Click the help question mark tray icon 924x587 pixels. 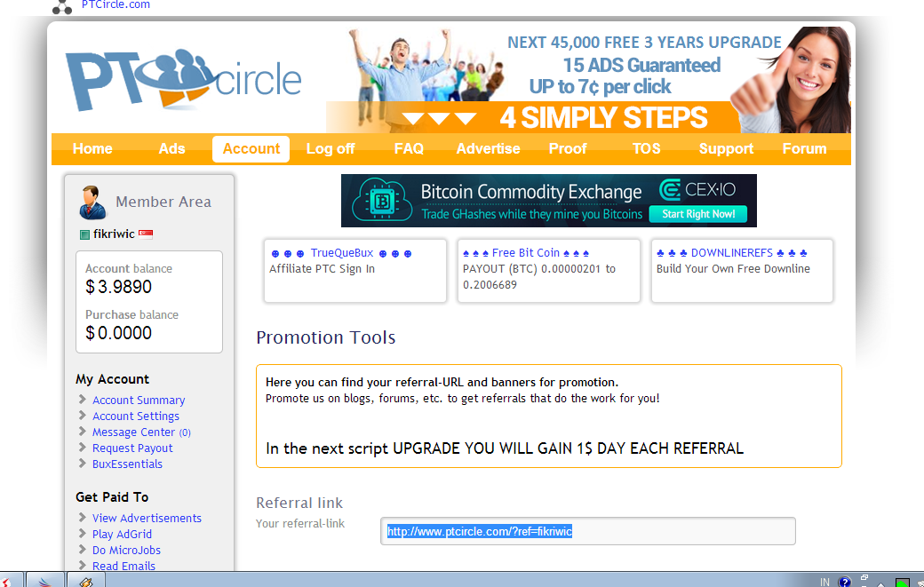pos(844,582)
